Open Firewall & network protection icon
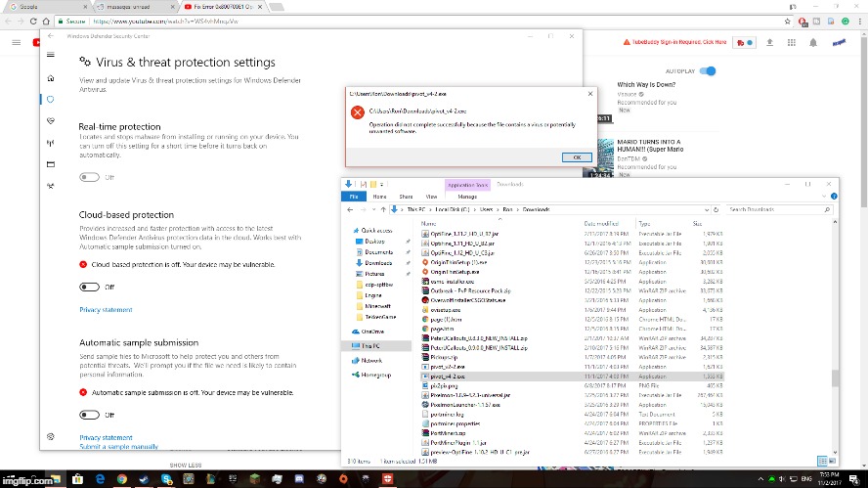This screenshot has height=488, width=868. click(x=51, y=143)
